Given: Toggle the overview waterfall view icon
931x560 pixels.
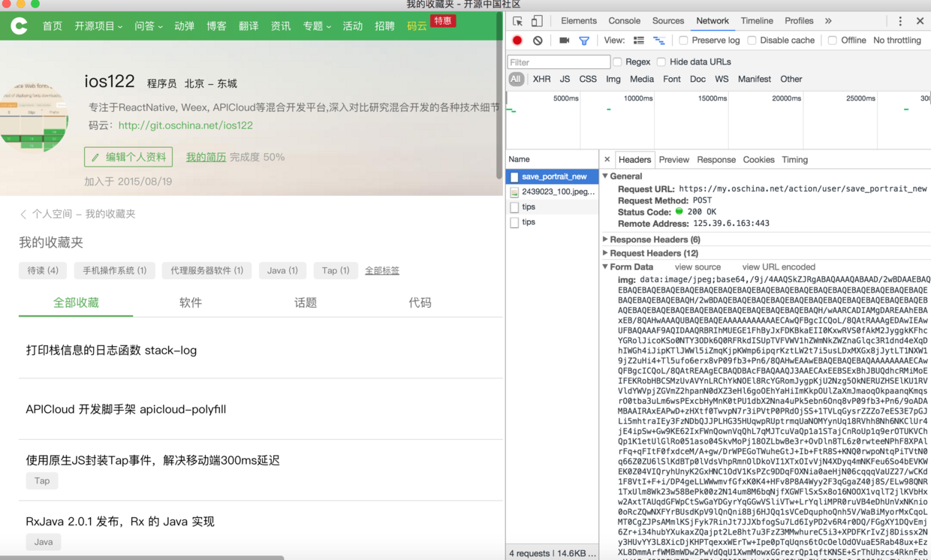Looking at the screenshot, I should (658, 41).
